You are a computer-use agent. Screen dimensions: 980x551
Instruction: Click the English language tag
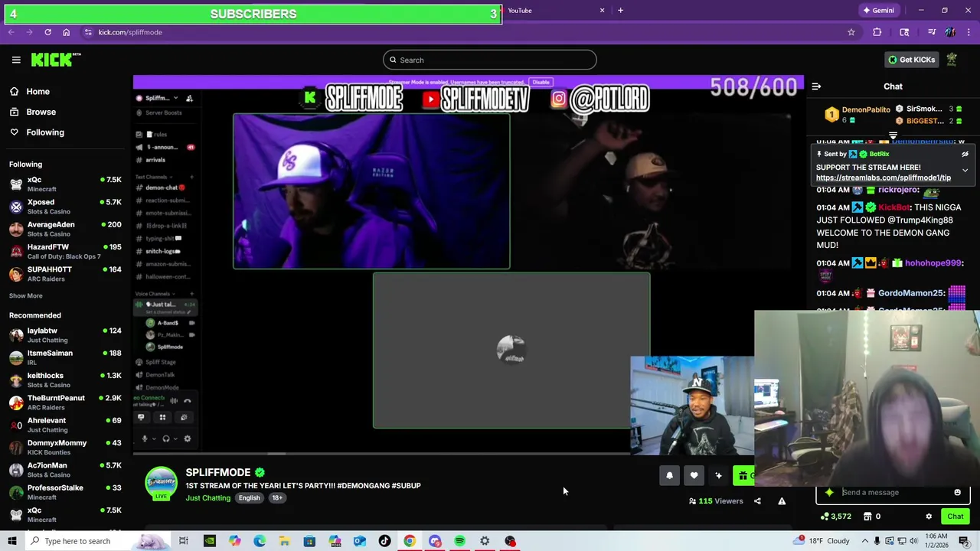pos(249,498)
